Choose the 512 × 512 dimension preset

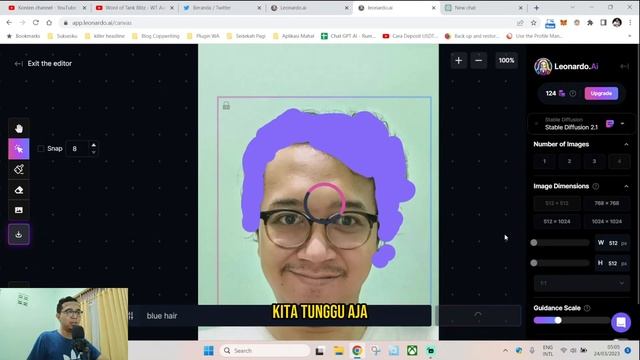557,203
